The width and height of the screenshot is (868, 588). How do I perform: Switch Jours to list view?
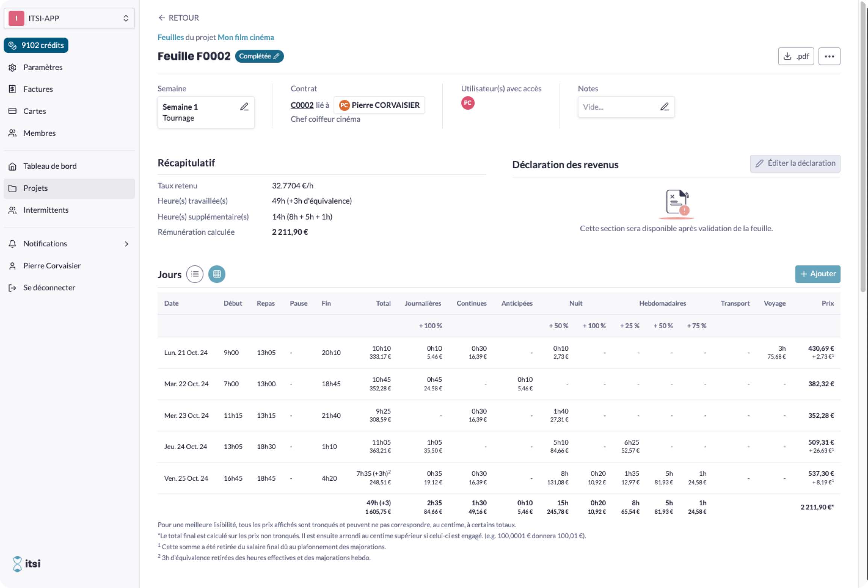(x=195, y=274)
